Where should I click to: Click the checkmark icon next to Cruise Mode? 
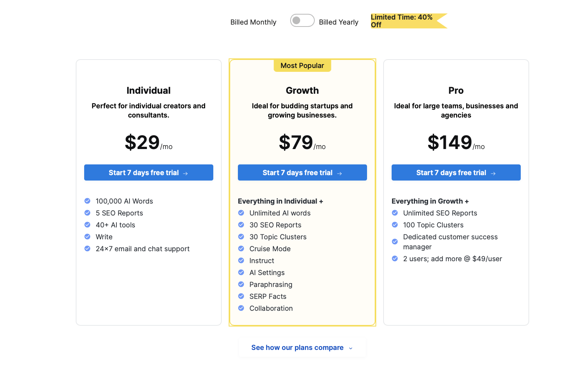coord(241,249)
